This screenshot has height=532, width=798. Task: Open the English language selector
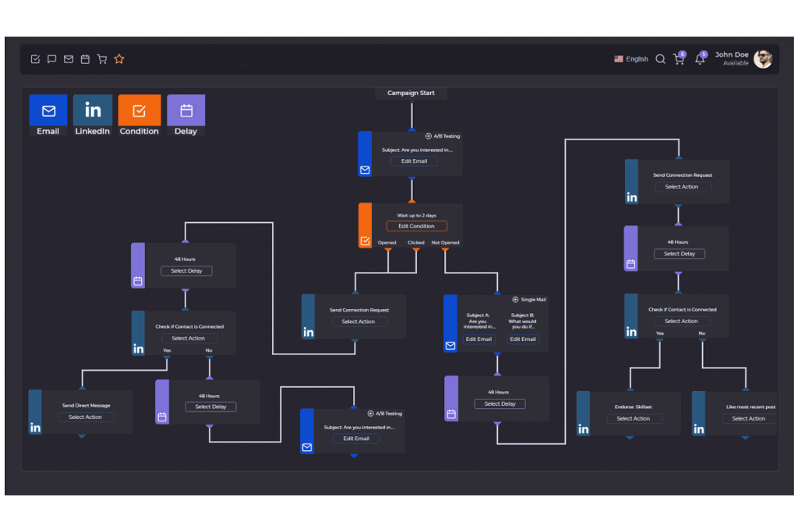pyautogui.click(x=631, y=59)
